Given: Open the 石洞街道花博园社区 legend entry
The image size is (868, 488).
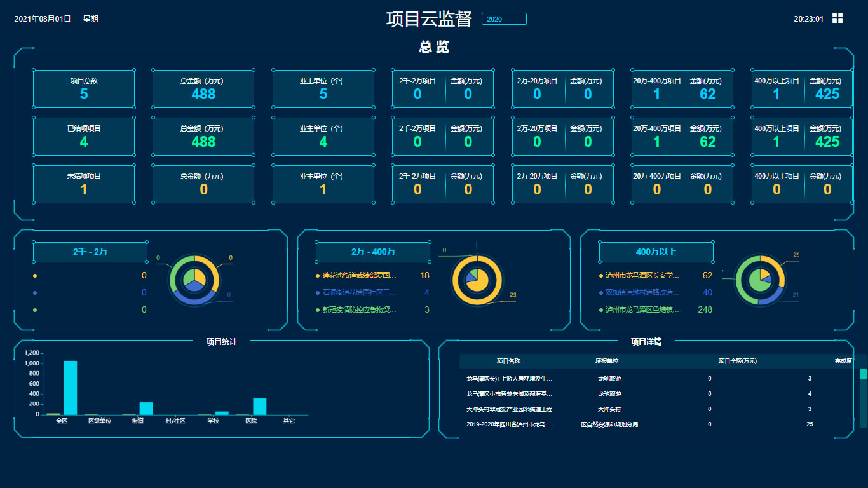Looking at the screenshot, I should (359, 293).
